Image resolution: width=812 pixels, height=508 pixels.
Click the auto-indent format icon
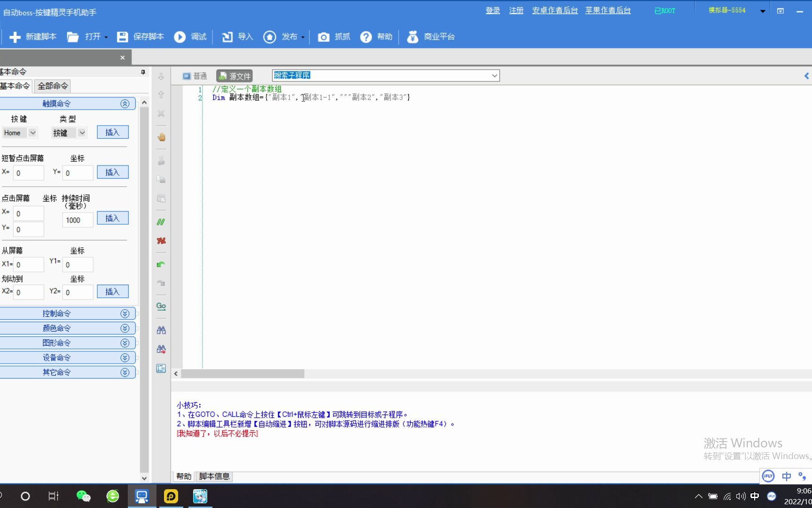point(161,368)
